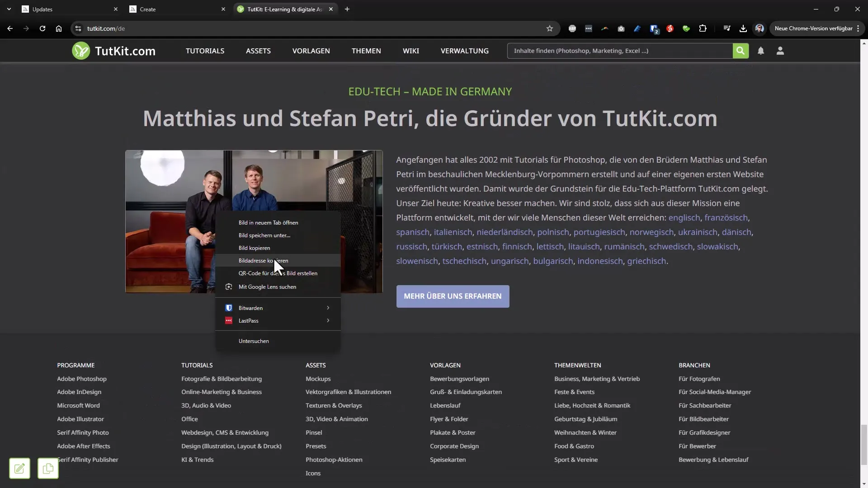The width and height of the screenshot is (868, 488).
Task: Open the VORLAGEN navigation menu
Action: (311, 51)
